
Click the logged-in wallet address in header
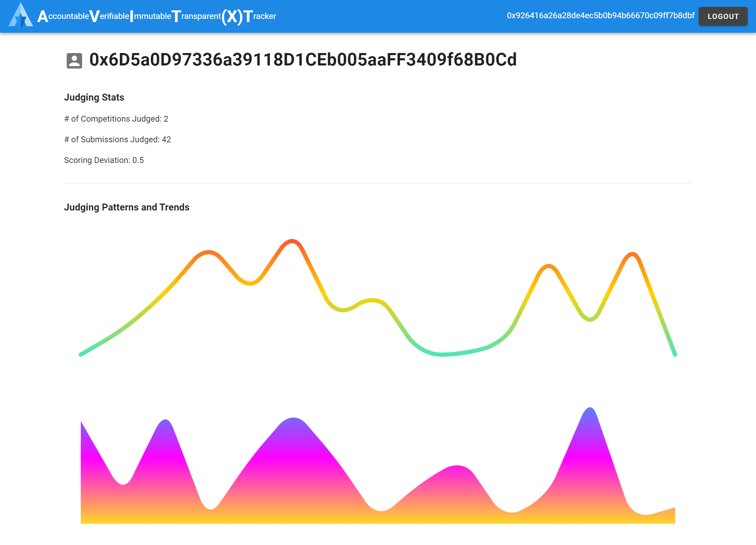[x=600, y=16]
